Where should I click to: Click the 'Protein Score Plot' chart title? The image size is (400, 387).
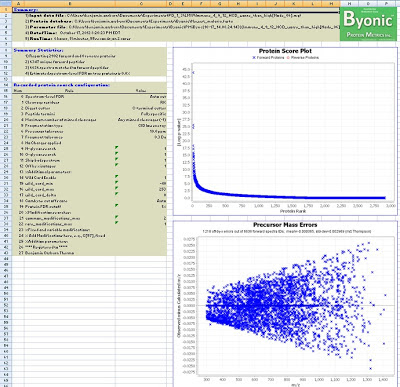point(285,51)
